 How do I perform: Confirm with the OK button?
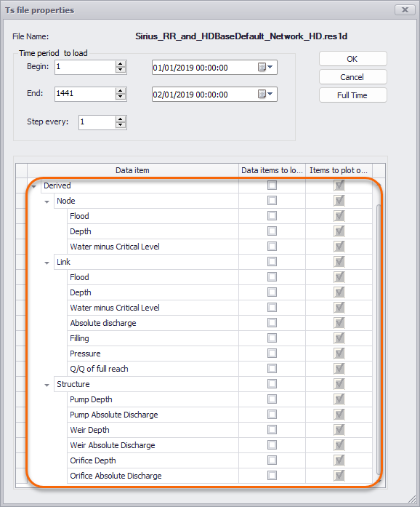click(x=353, y=59)
